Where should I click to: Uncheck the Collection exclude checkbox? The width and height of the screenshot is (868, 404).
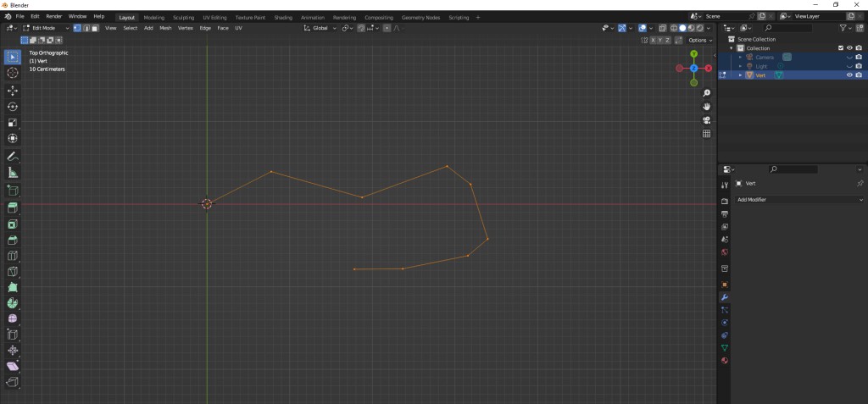[841, 48]
